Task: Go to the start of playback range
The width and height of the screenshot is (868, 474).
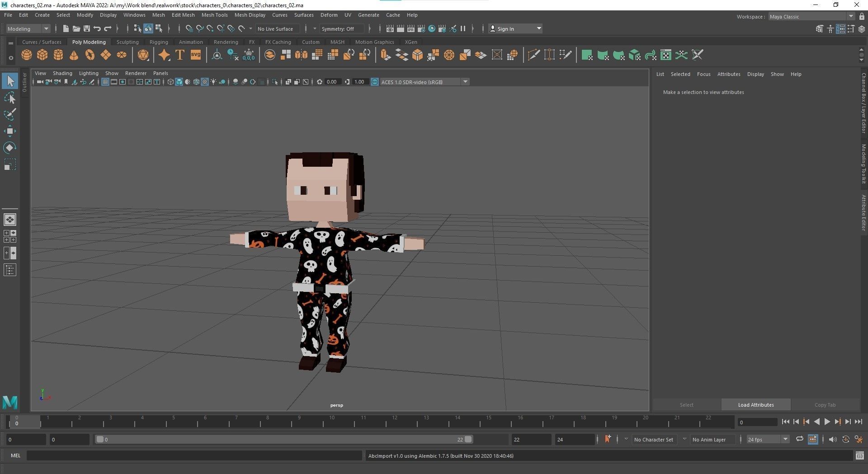Action: pos(785,422)
